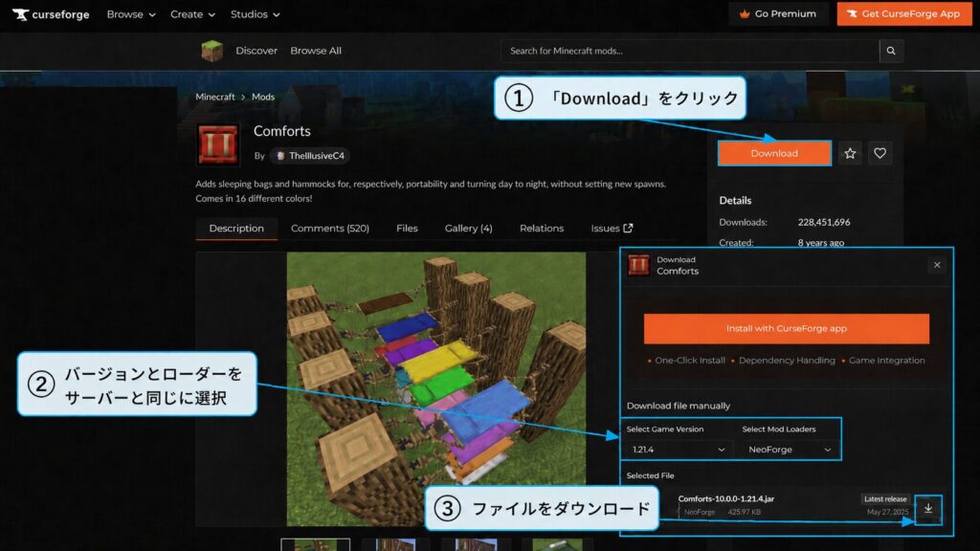This screenshot has height=551, width=980.
Task: Switch to the Description tab
Action: (236, 228)
